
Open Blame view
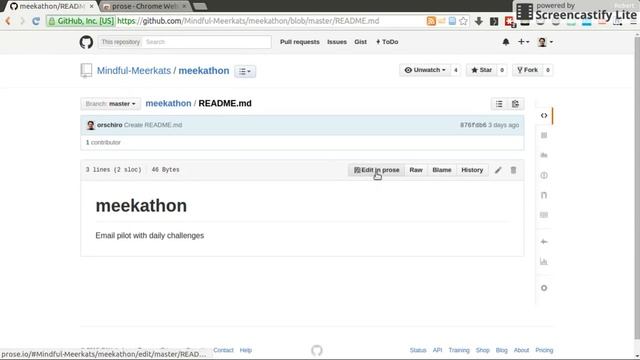point(442,170)
